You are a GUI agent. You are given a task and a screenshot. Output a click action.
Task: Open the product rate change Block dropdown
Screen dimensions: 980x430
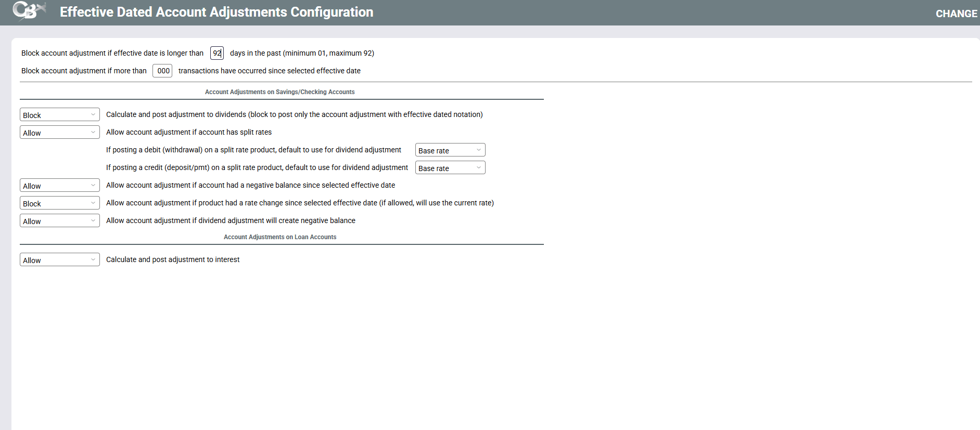59,203
